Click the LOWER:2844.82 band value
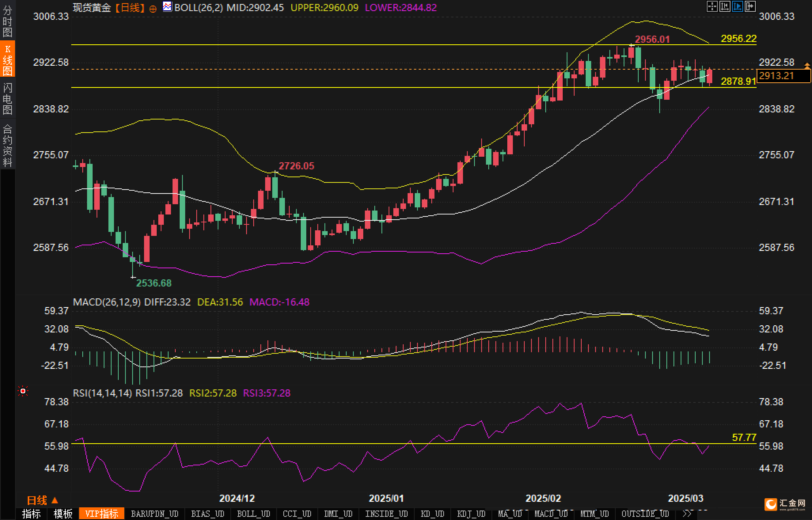Viewport: 812px width, 520px height. (x=401, y=8)
